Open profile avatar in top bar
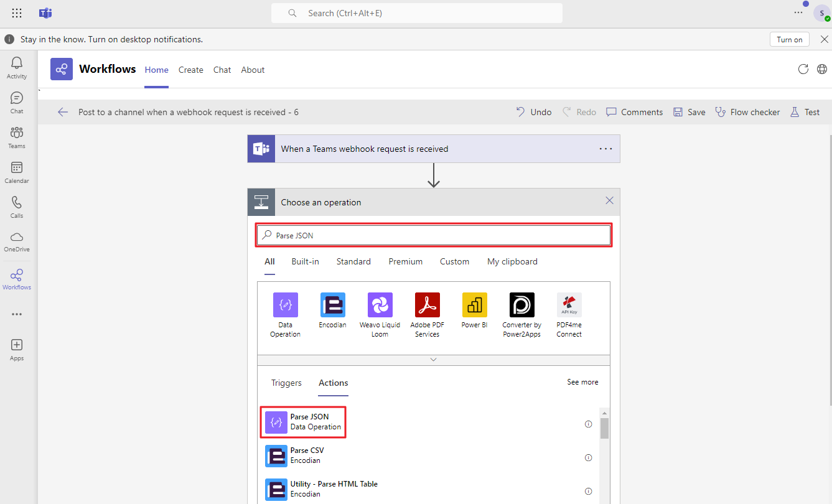 [822, 13]
